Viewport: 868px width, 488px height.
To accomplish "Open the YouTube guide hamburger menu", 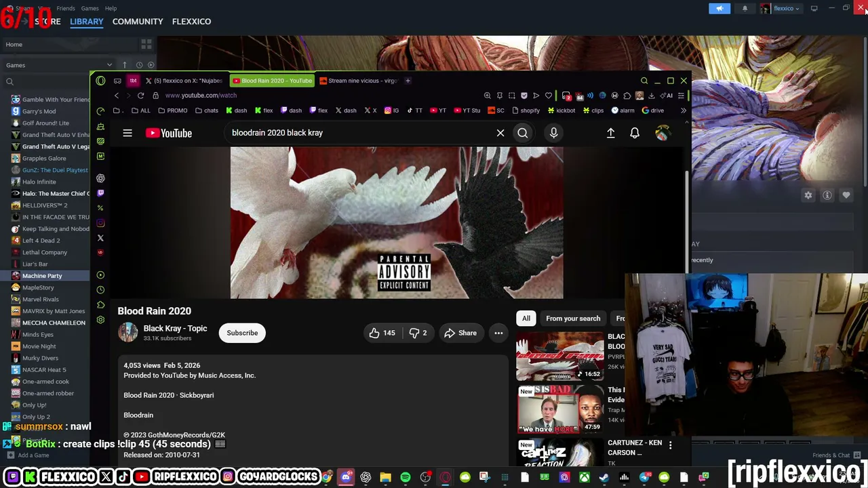I will 127,133.
